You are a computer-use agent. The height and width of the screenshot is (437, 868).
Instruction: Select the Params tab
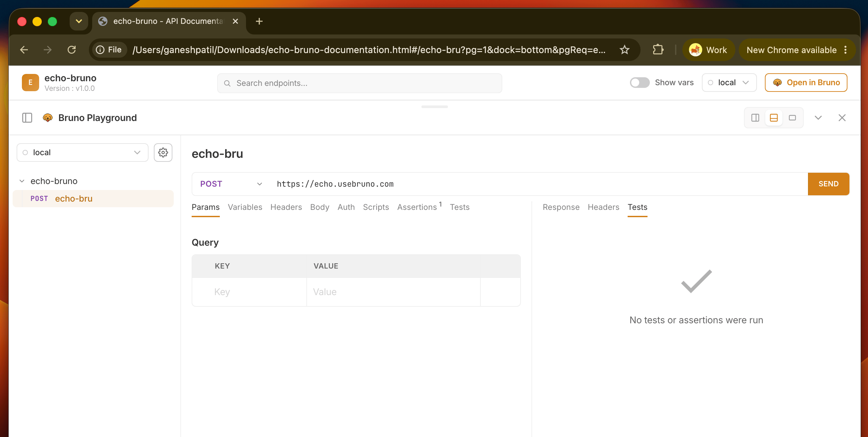pyautogui.click(x=206, y=207)
